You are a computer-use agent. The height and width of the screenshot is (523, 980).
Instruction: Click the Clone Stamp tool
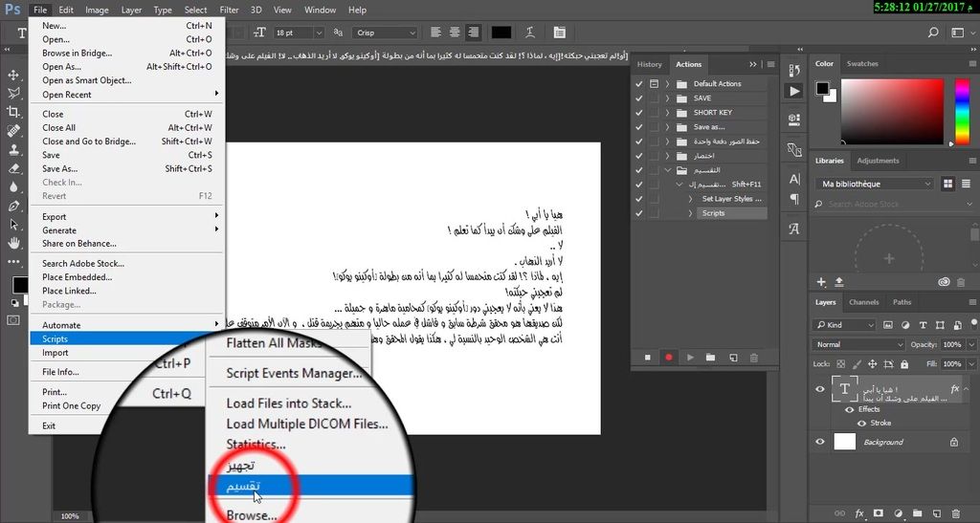[x=13, y=149]
